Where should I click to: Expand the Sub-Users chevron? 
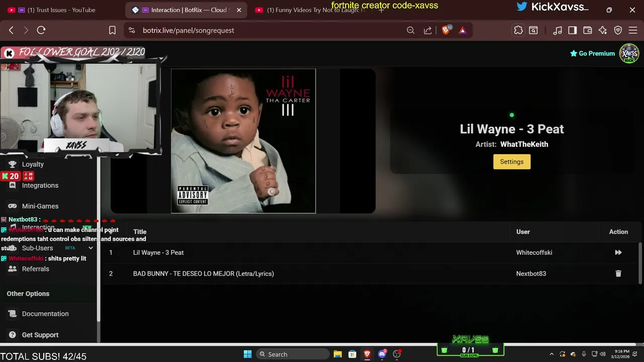pyautogui.click(x=91, y=248)
